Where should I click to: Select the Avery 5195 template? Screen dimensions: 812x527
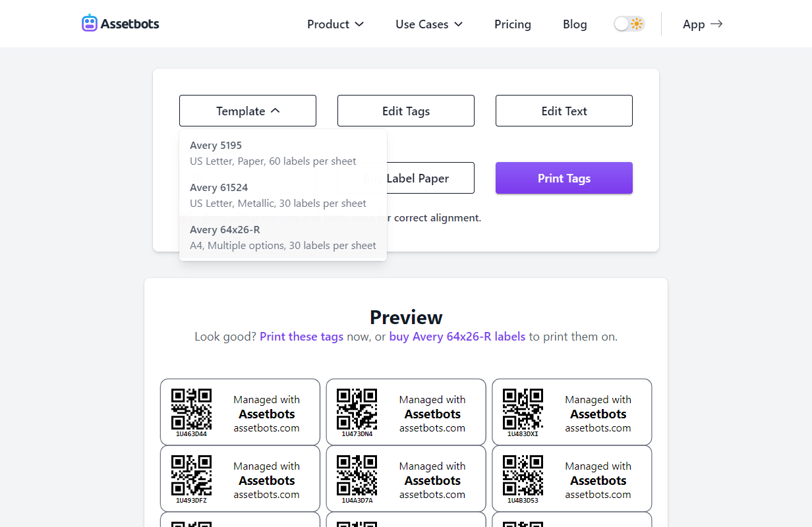(x=283, y=153)
